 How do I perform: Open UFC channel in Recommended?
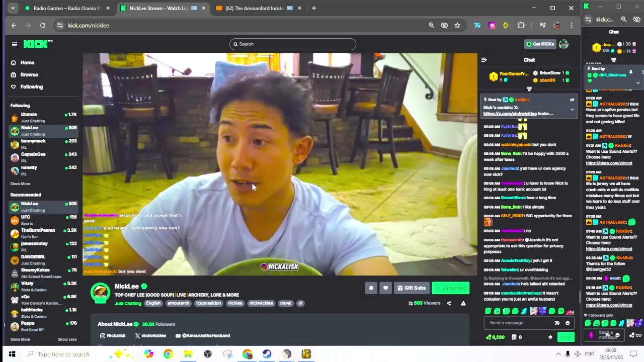tap(44, 220)
